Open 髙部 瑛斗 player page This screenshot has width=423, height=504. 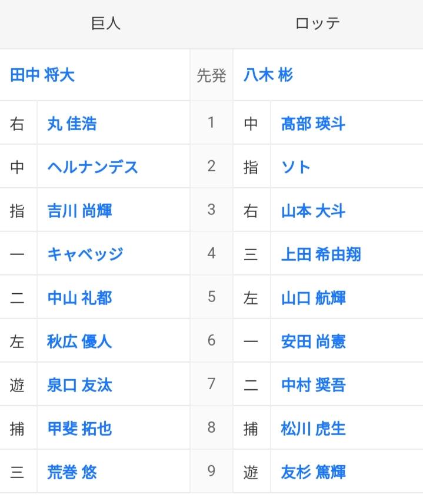point(314,124)
